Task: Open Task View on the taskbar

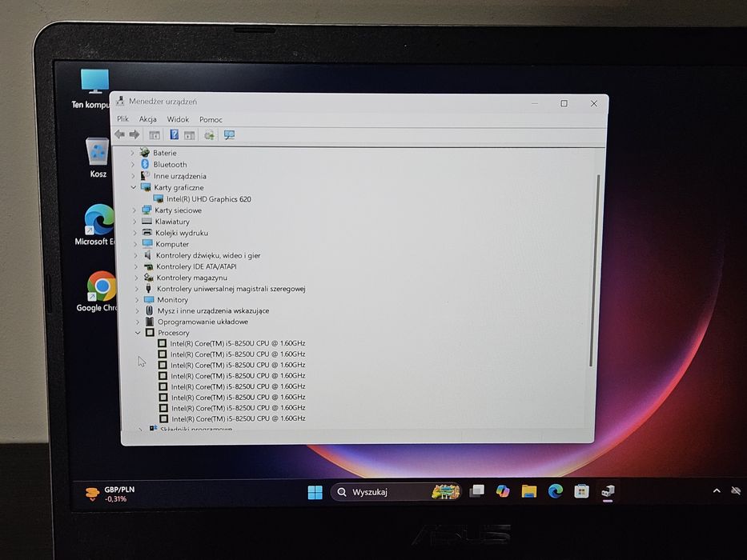Action: (x=476, y=491)
